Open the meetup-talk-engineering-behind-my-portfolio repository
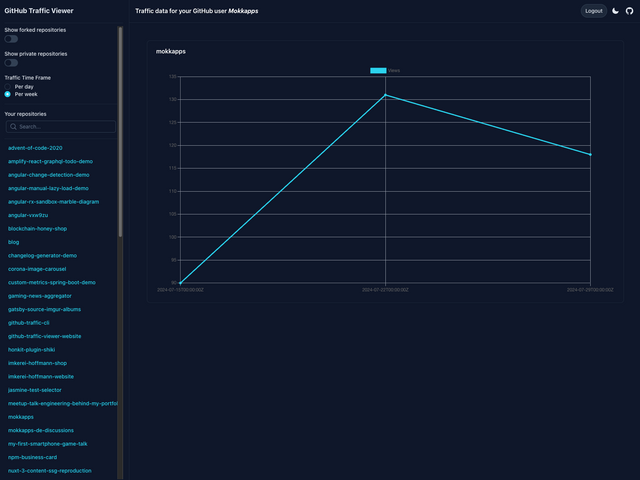Screen dimensions: 640x480 (62, 404)
